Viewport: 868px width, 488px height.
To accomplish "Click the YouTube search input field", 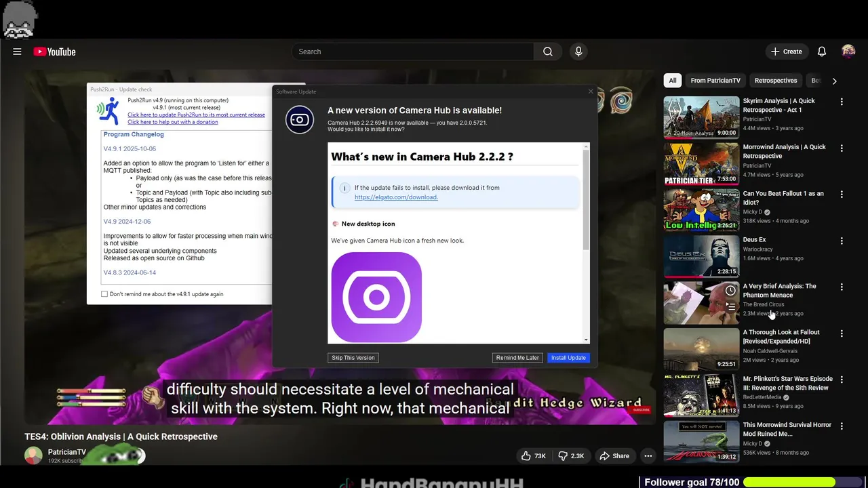I will (413, 52).
